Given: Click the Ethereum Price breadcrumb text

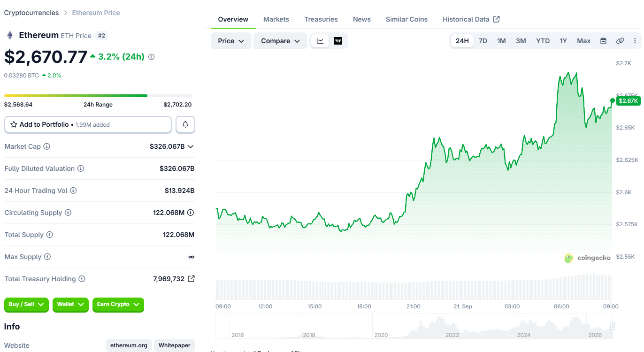Looking at the screenshot, I should pyautogui.click(x=96, y=13).
